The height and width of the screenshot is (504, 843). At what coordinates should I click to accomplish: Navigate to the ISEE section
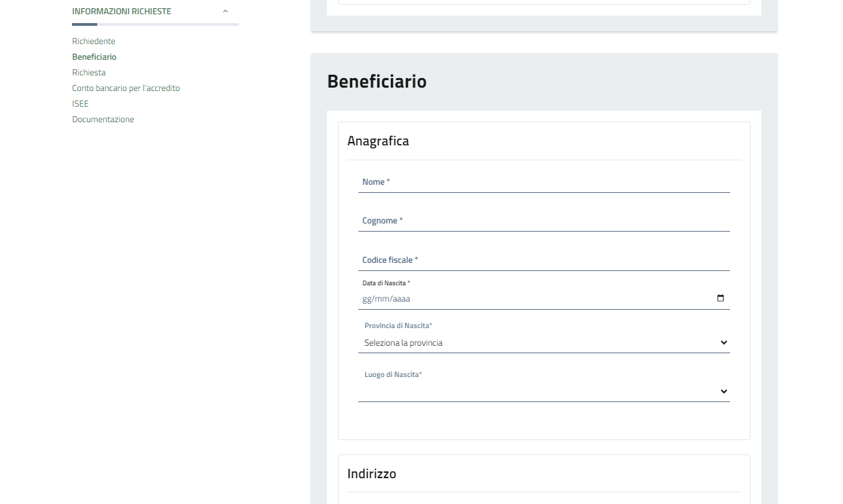coord(80,104)
